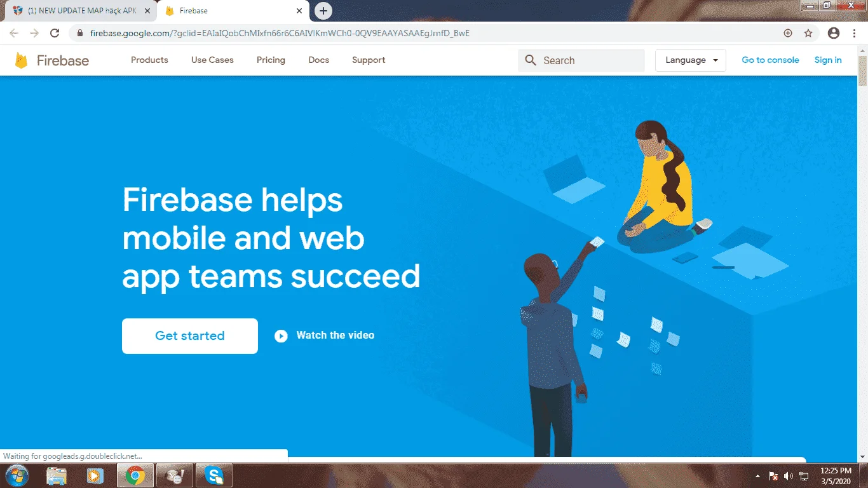Go back with the browser back arrow
The width and height of the screenshot is (868, 488).
coord(14,33)
